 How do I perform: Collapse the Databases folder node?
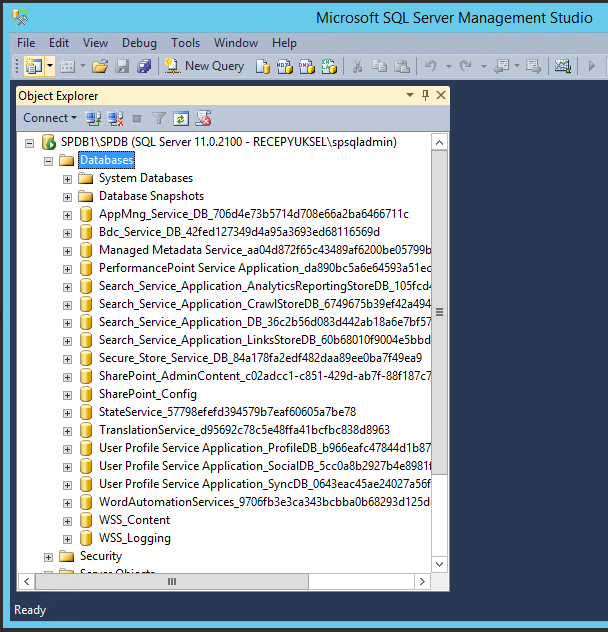point(48,162)
